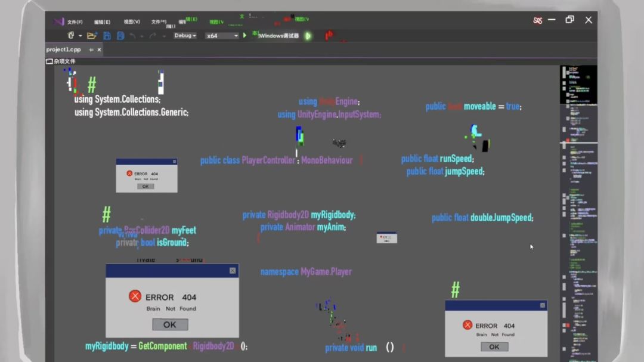This screenshot has height=362, width=644.
Task: Open the 文件(F) menu
Action: pyautogui.click(x=75, y=22)
